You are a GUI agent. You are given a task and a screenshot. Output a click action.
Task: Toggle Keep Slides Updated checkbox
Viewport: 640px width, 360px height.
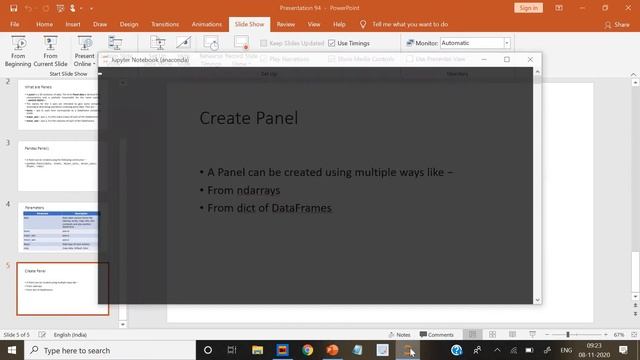(264, 43)
